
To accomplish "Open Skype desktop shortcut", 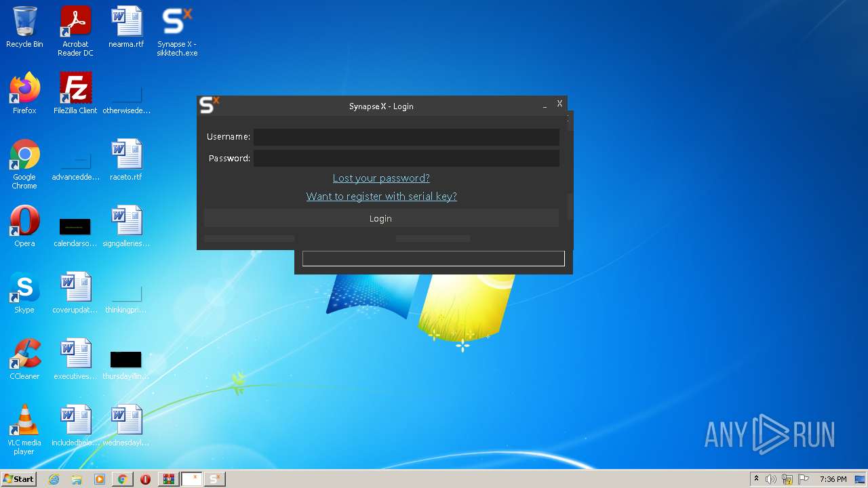I will coord(24,293).
